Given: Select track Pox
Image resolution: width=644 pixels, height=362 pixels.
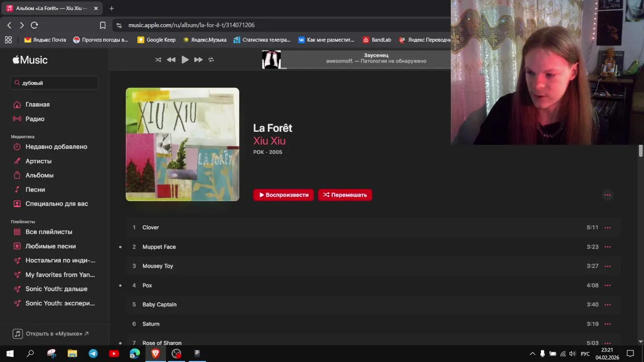Looking at the screenshot, I should [x=373, y=286].
